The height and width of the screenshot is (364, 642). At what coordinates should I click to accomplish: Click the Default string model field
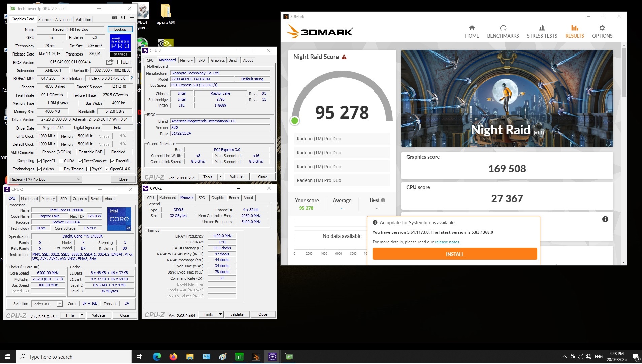(x=252, y=79)
